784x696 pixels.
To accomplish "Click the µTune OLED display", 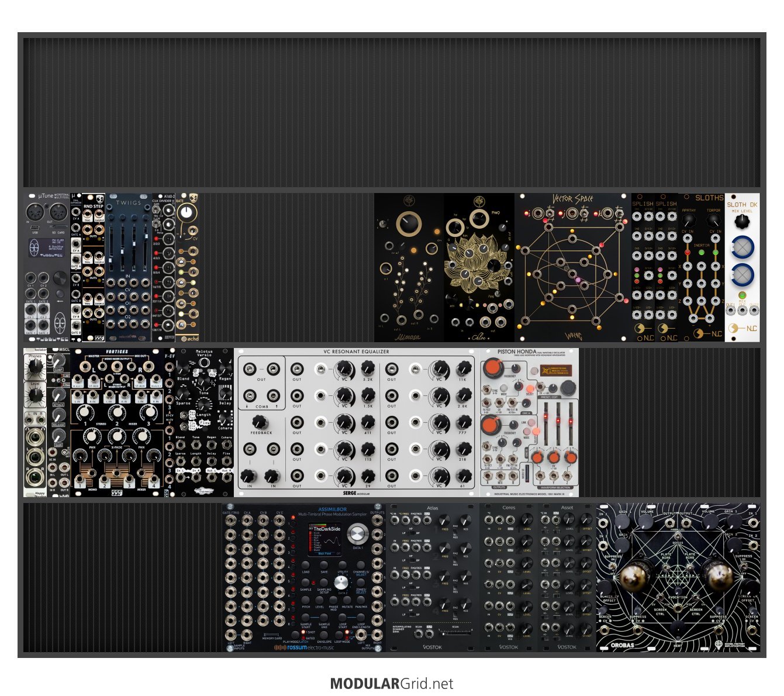I will coord(47,247).
